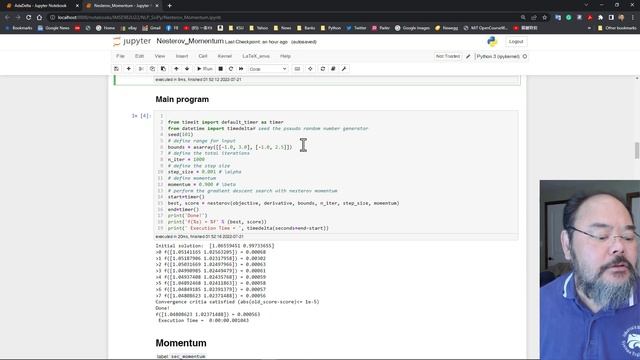Copy selected cells in the Jupyter toolbar
The height and width of the screenshot is (360, 640).
tap(152, 69)
